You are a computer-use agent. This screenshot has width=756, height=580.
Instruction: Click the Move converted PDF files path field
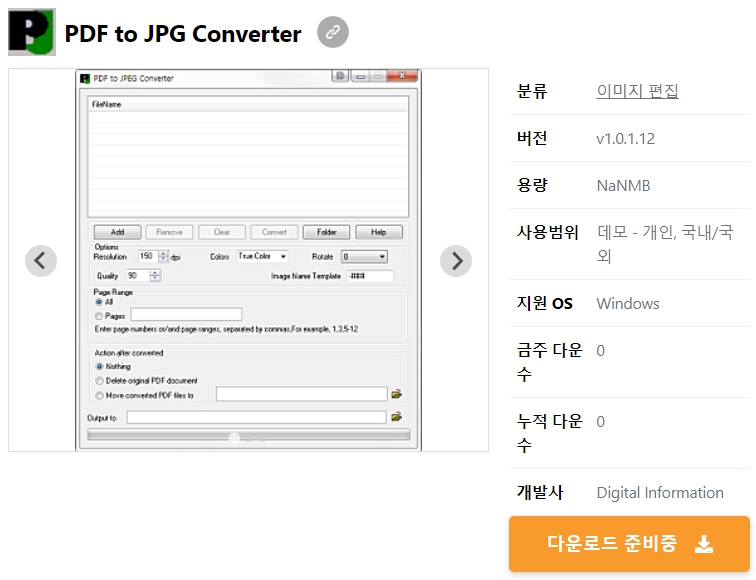point(302,394)
